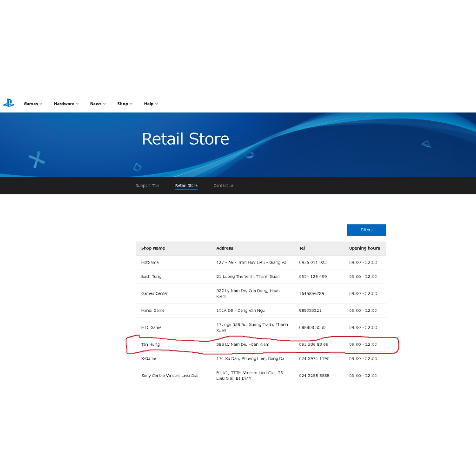Click the Tan Hung phone number
The width and height of the screenshot is (476, 476).
coord(313,344)
